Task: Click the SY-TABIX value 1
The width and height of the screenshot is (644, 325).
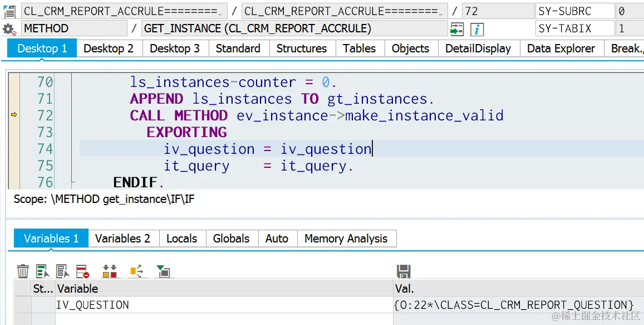Action: click(630, 28)
